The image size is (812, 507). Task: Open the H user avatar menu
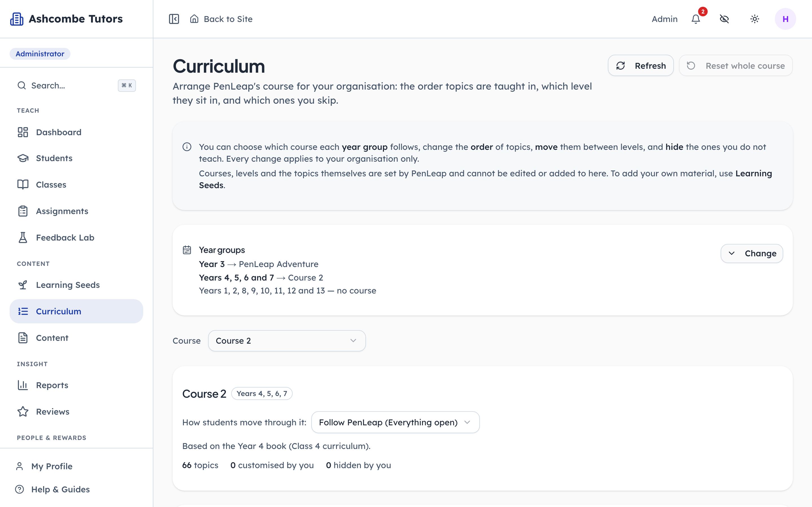point(785,19)
